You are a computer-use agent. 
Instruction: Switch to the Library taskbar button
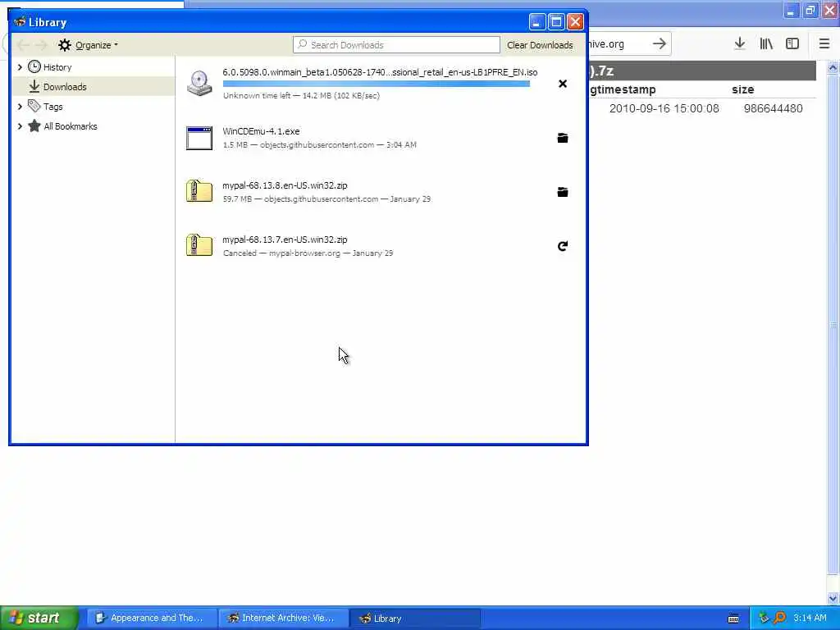[x=414, y=618]
